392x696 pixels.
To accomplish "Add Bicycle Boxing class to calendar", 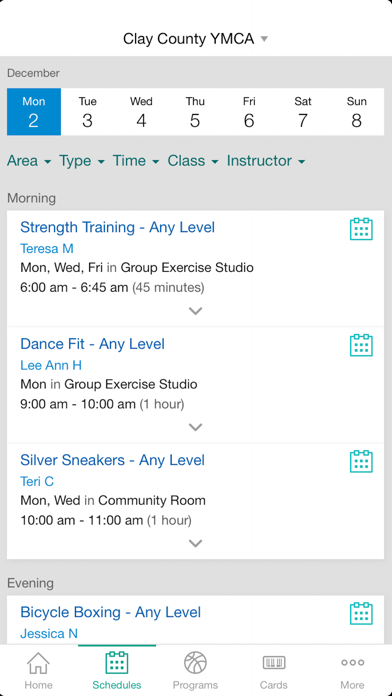I will 361,614.
